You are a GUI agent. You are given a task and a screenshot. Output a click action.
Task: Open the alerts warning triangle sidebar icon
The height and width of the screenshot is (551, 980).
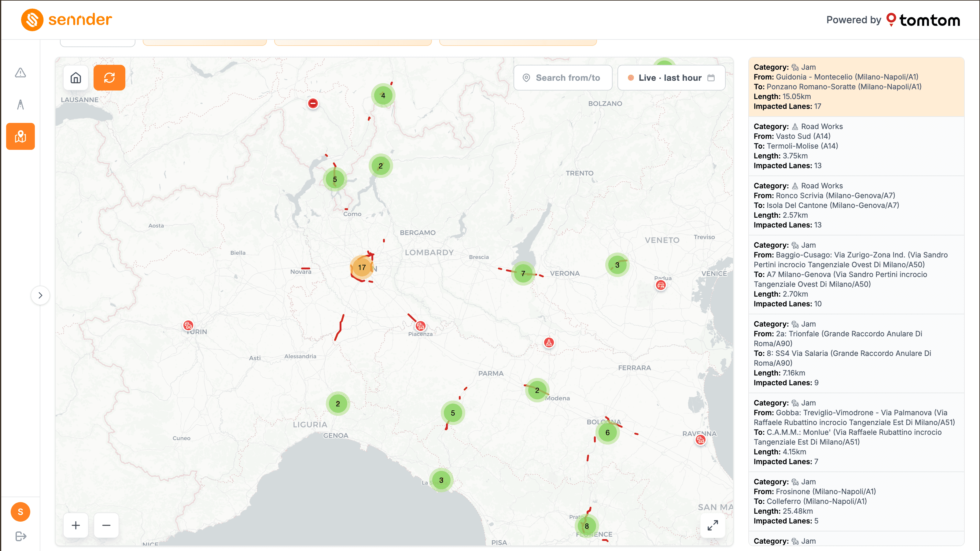click(20, 72)
